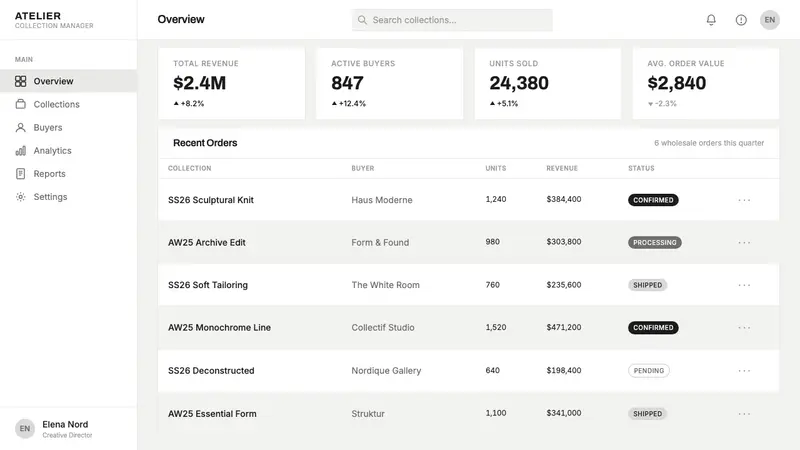Viewport: 800px width, 450px height.
Task: Click the Shipped badge for Struktur
Action: (647, 414)
